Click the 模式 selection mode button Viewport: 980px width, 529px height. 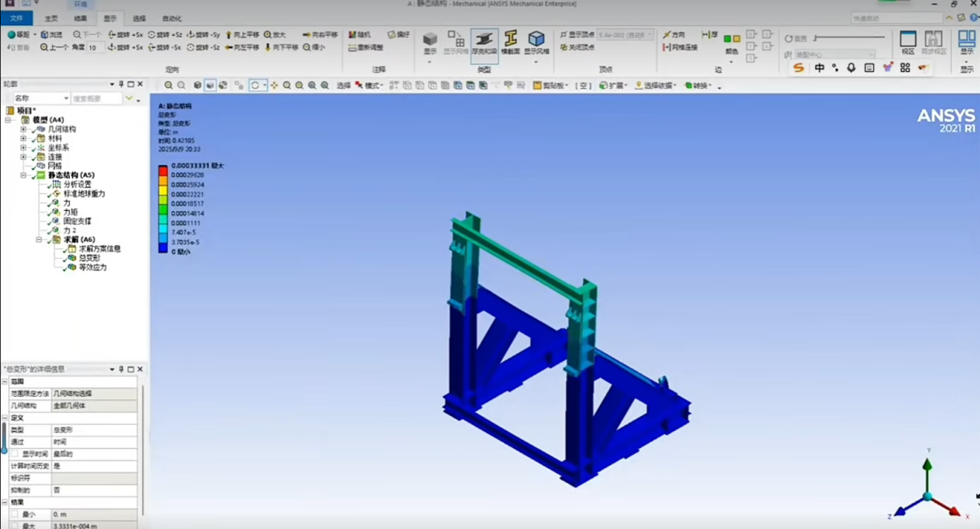coord(369,85)
